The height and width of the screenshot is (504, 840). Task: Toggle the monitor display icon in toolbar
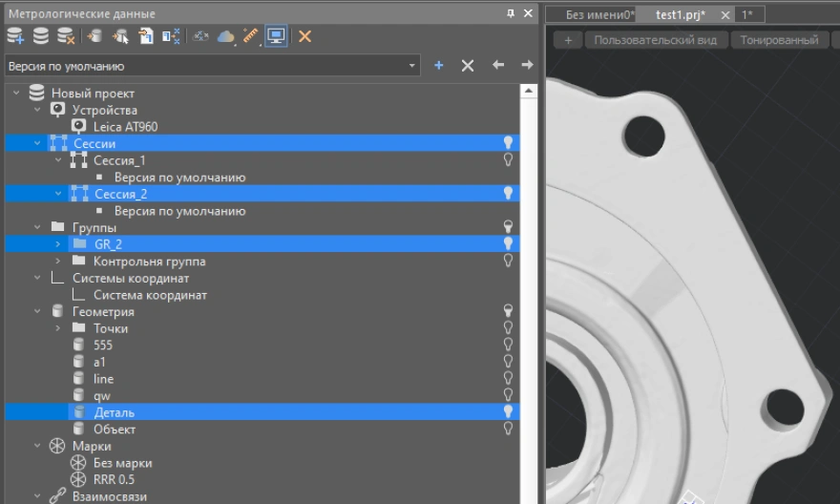click(277, 36)
